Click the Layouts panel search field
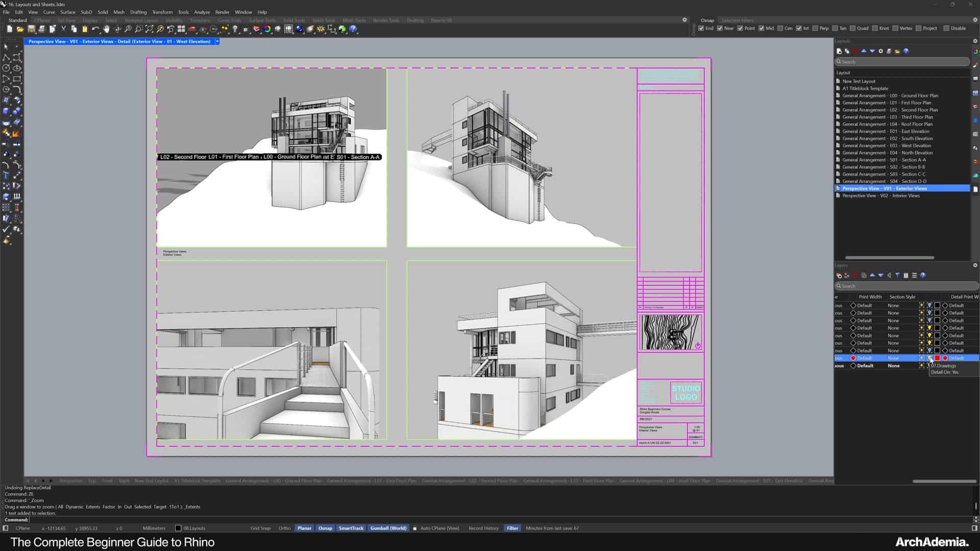The height and width of the screenshot is (551, 980). [902, 62]
